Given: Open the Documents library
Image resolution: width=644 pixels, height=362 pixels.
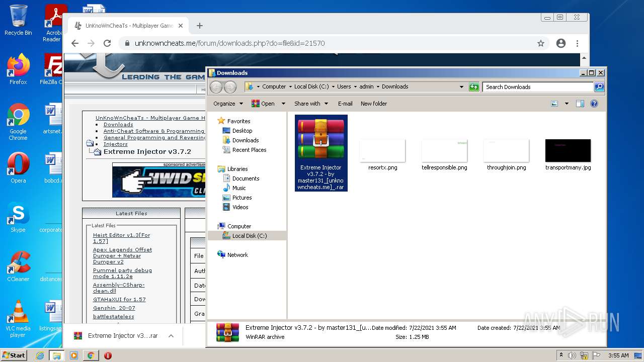Looking at the screenshot, I should click(246, 178).
